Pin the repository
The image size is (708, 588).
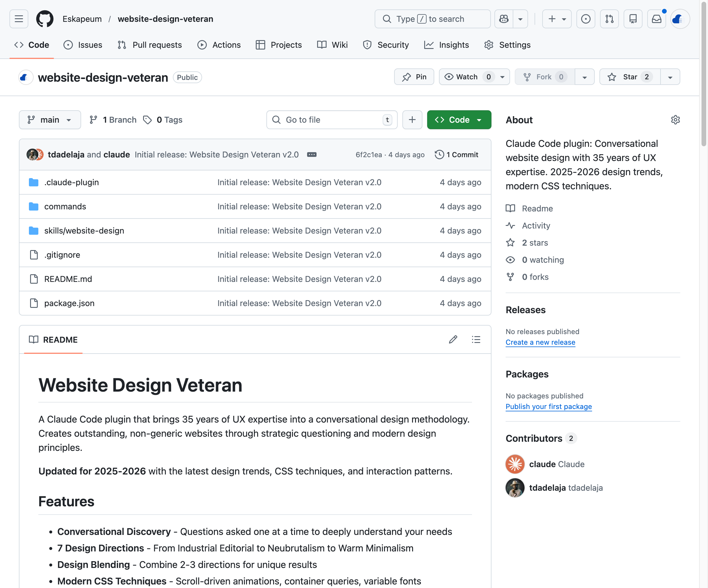(x=414, y=77)
